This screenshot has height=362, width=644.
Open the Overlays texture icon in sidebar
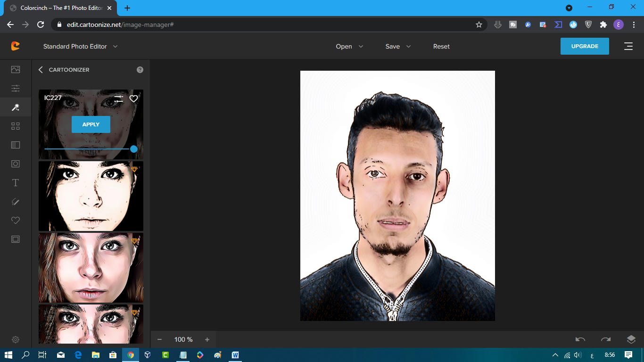pos(16,145)
